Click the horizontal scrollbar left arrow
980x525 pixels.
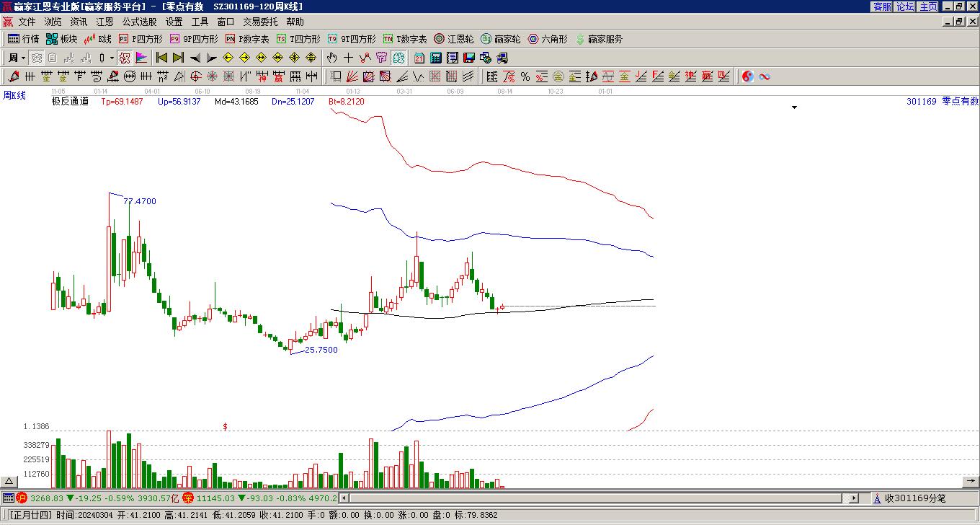point(344,498)
